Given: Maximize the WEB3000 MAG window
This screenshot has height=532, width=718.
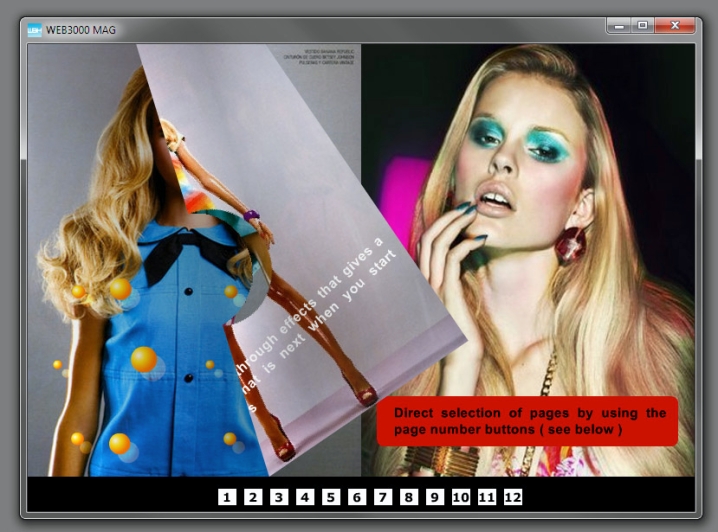Looking at the screenshot, I should coord(643,25).
